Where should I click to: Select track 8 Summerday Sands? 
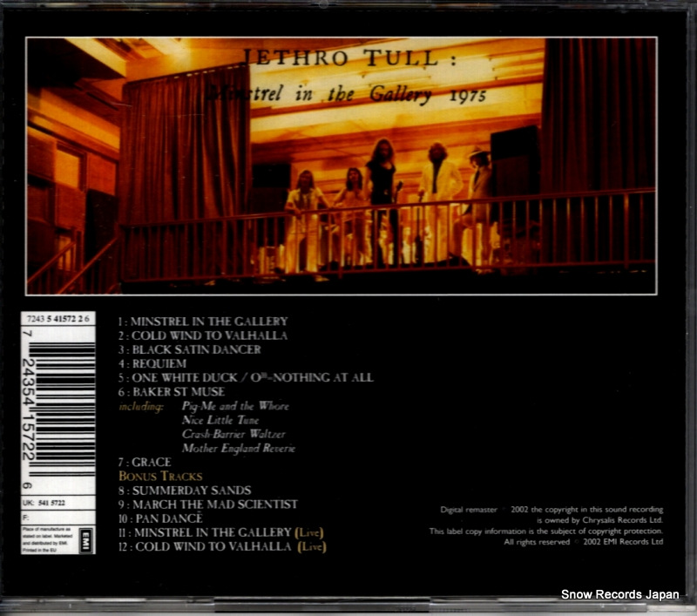(x=185, y=491)
